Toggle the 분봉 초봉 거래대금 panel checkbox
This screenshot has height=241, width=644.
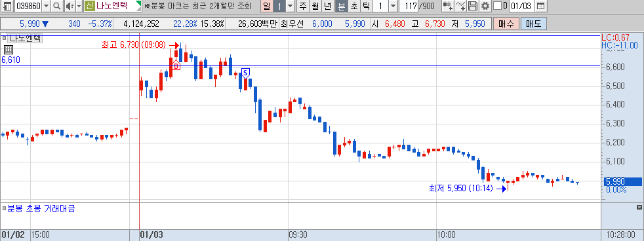4,209
